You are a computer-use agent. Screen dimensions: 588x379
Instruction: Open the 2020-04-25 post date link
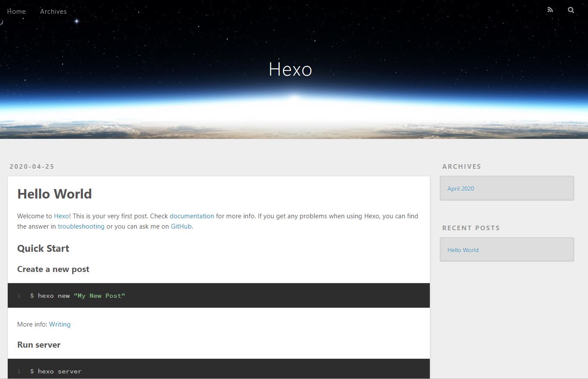tap(32, 167)
